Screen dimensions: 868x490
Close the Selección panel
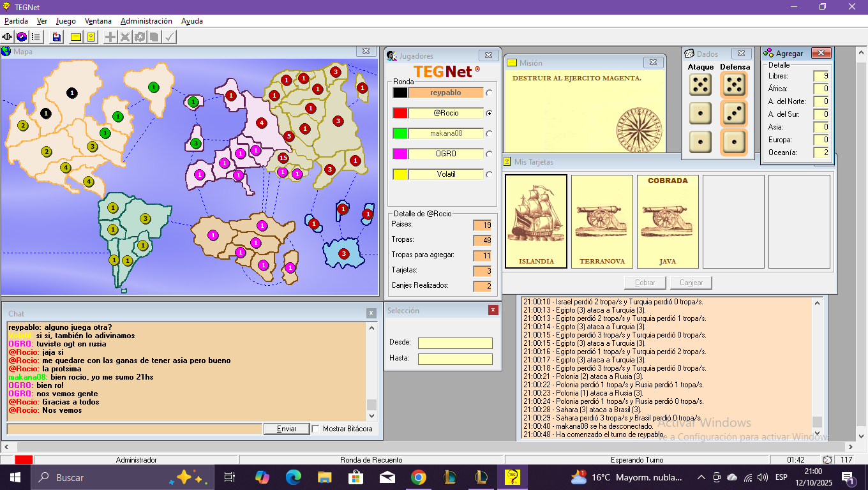[x=493, y=310]
